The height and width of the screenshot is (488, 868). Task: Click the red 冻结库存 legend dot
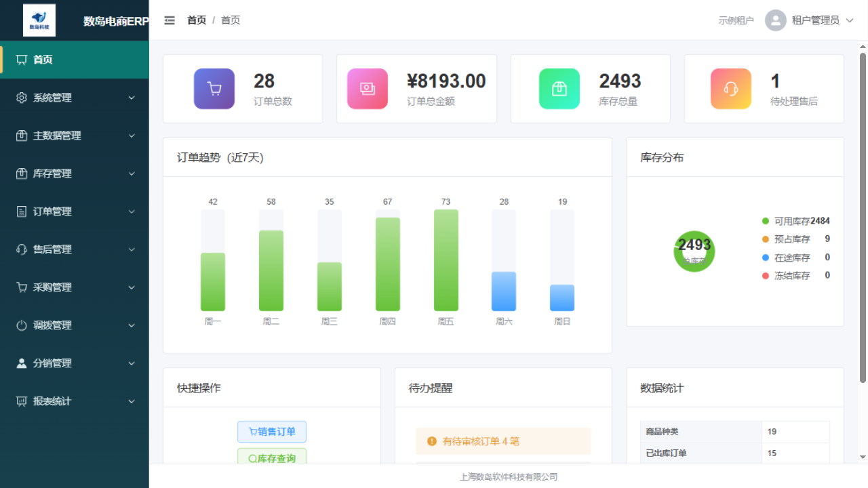click(x=766, y=276)
